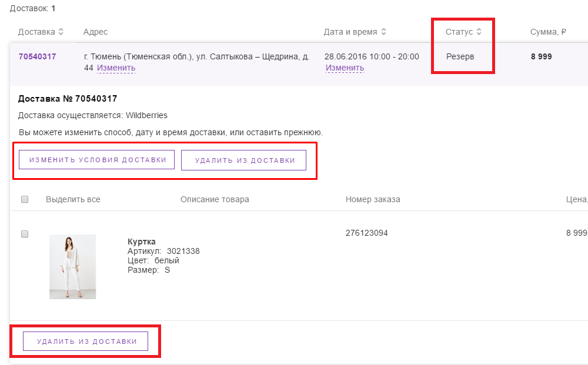Tick the Выделить все checkbox
The height and width of the screenshot is (365, 588).
coord(25,199)
